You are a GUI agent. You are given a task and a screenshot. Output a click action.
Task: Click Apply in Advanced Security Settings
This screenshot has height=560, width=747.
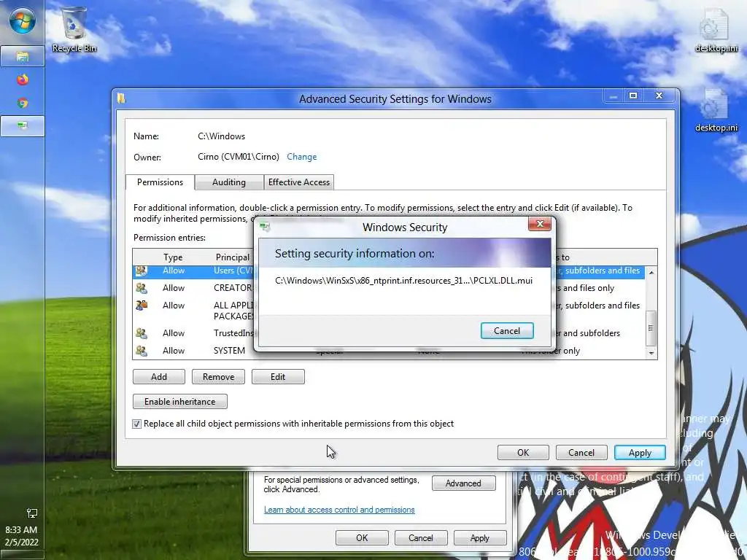[x=640, y=452]
